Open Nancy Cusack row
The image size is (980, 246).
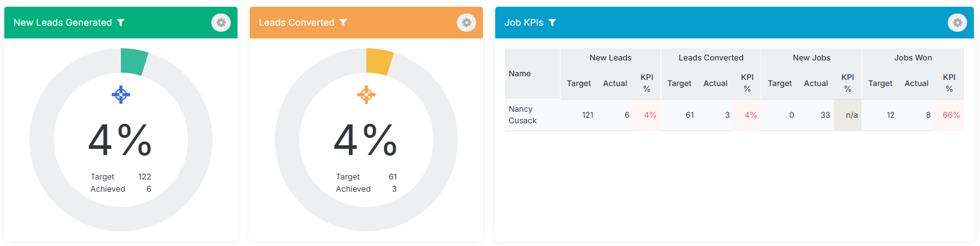pos(735,115)
